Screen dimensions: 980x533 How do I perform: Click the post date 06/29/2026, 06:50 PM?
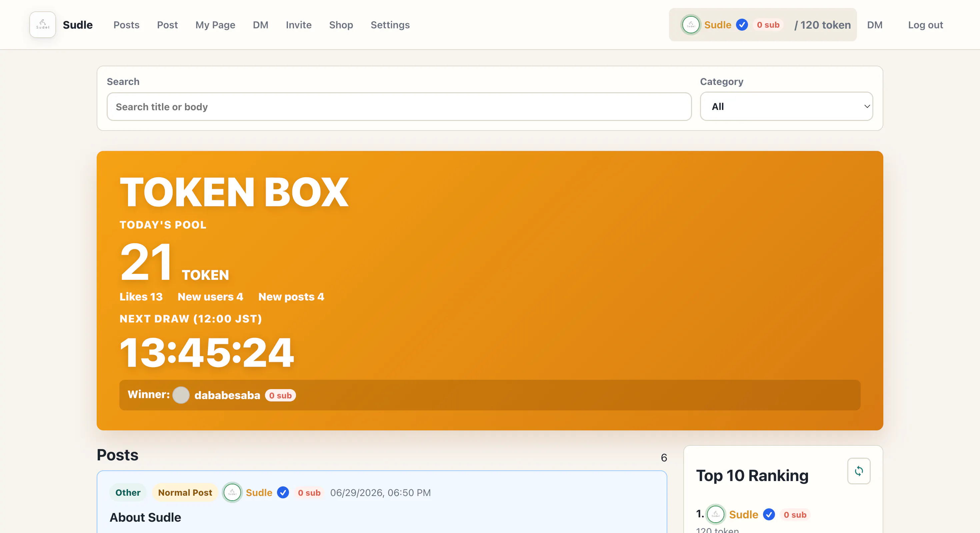[380, 492]
